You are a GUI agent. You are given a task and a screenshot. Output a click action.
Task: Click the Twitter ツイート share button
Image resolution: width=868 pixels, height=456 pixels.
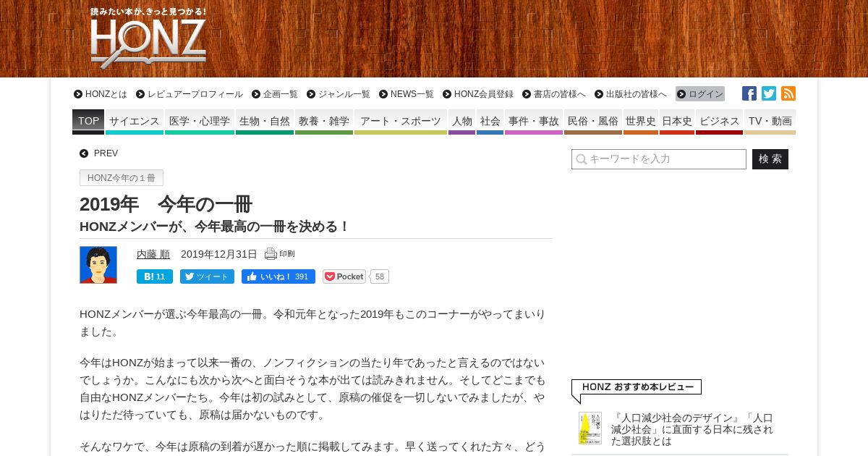tap(207, 276)
